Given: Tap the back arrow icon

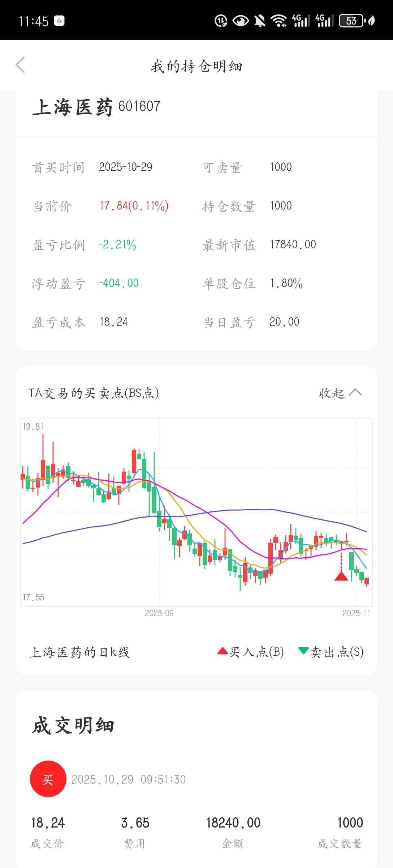Looking at the screenshot, I should pyautogui.click(x=20, y=65).
